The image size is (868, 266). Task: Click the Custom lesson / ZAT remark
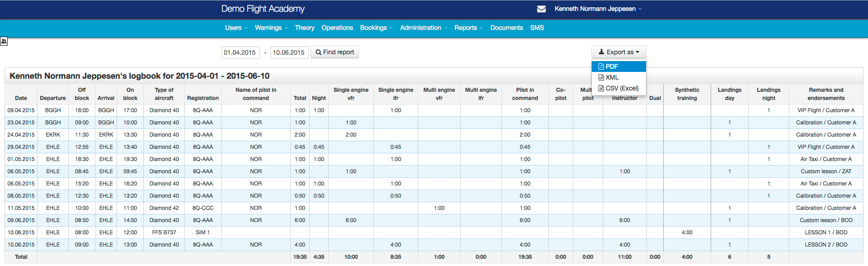tap(826, 171)
